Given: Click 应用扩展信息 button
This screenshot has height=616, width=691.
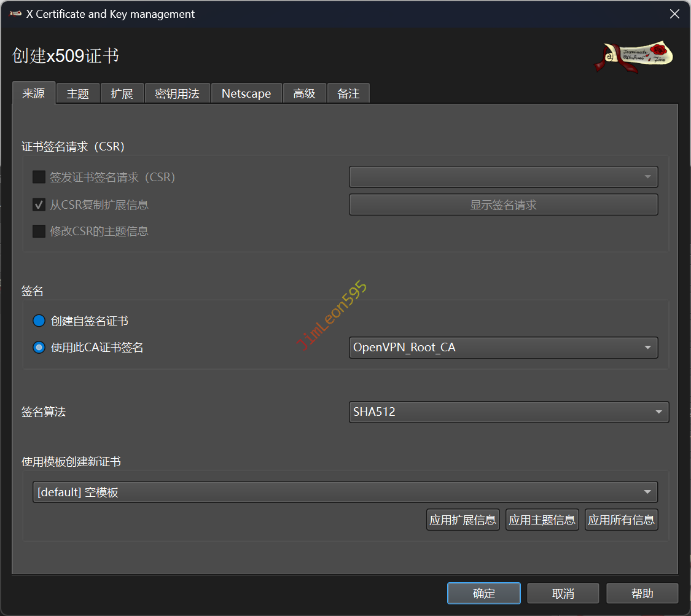Looking at the screenshot, I should pyautogui.click(x=463, y=520).
